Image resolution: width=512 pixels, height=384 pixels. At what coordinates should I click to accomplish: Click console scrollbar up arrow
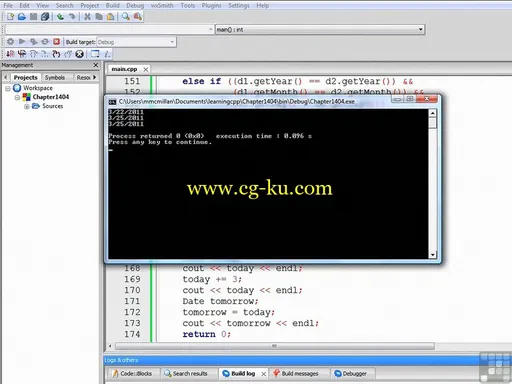click(x=433, y=113)
